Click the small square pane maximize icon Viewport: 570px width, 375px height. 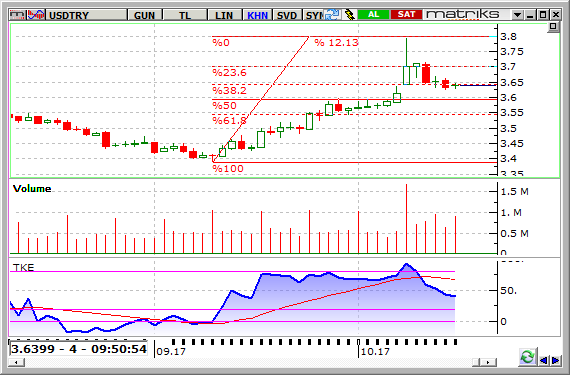[x=553, y=27]
